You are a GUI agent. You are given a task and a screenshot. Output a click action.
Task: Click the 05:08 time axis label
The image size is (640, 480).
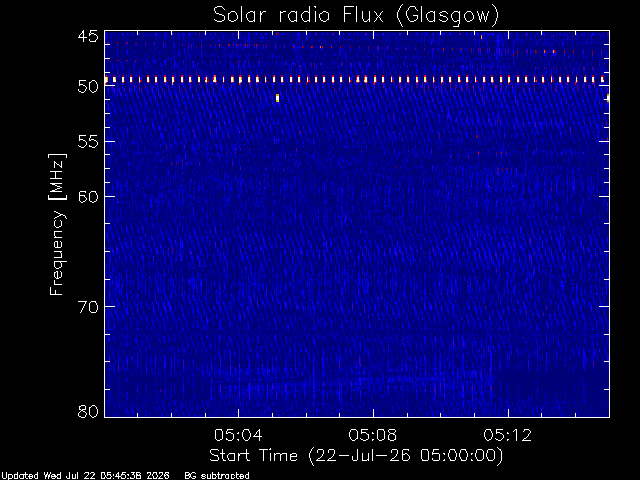point(373,435)
